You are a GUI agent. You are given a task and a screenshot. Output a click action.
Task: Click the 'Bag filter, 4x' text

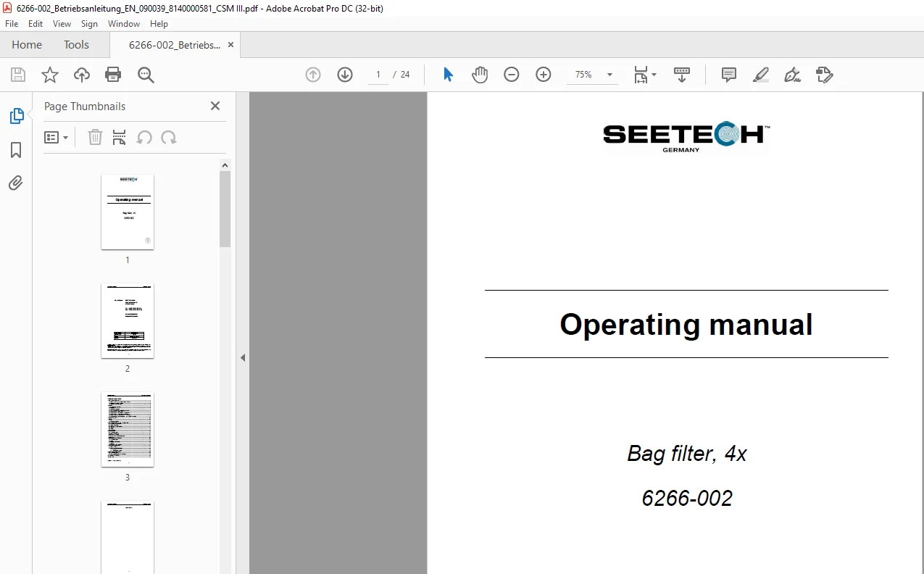[687, 454]
